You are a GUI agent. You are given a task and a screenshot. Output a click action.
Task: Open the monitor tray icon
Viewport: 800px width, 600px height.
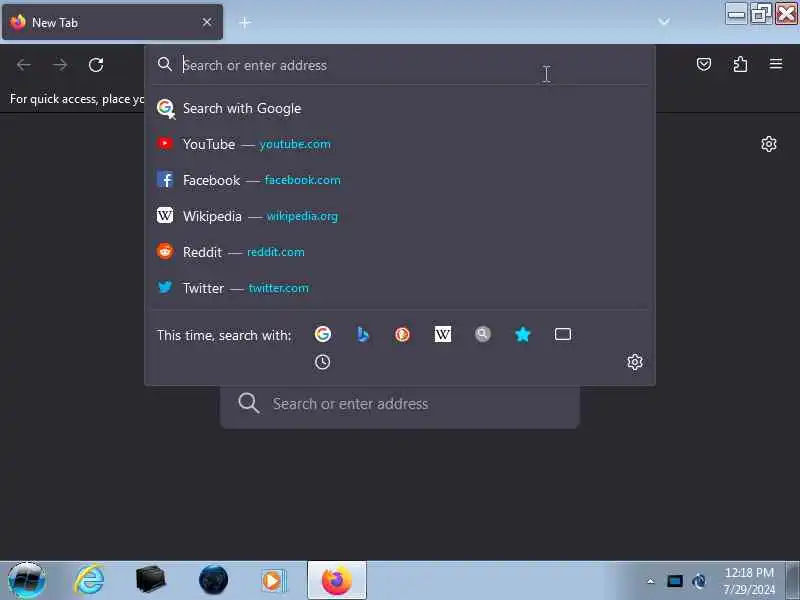pos(674,581)
